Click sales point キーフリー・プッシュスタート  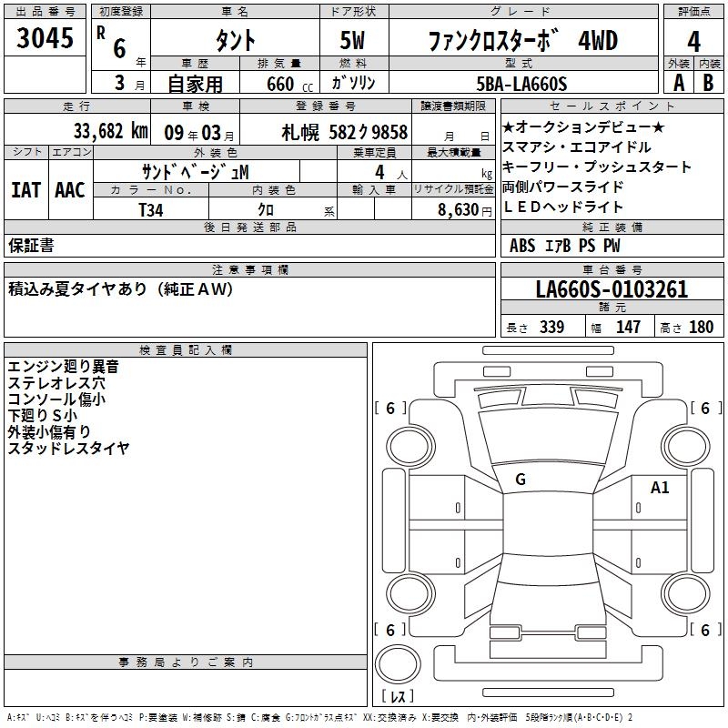[x=597, y=167]
